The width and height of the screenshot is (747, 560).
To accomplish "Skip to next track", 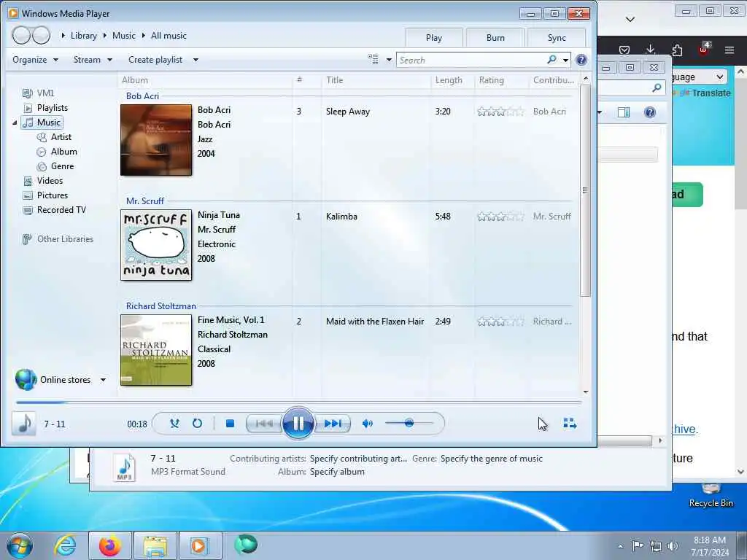I will [x=333, y=424].
